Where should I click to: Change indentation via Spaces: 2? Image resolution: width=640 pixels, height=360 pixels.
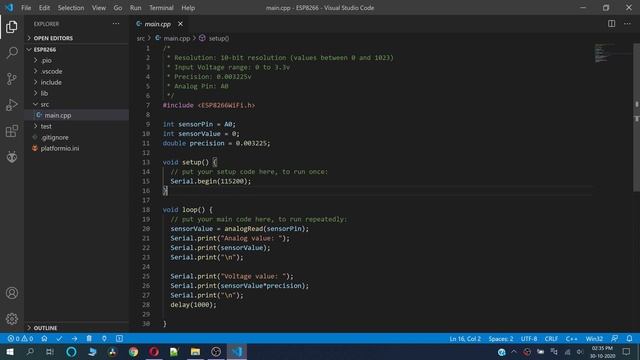(x=501, y=338)
